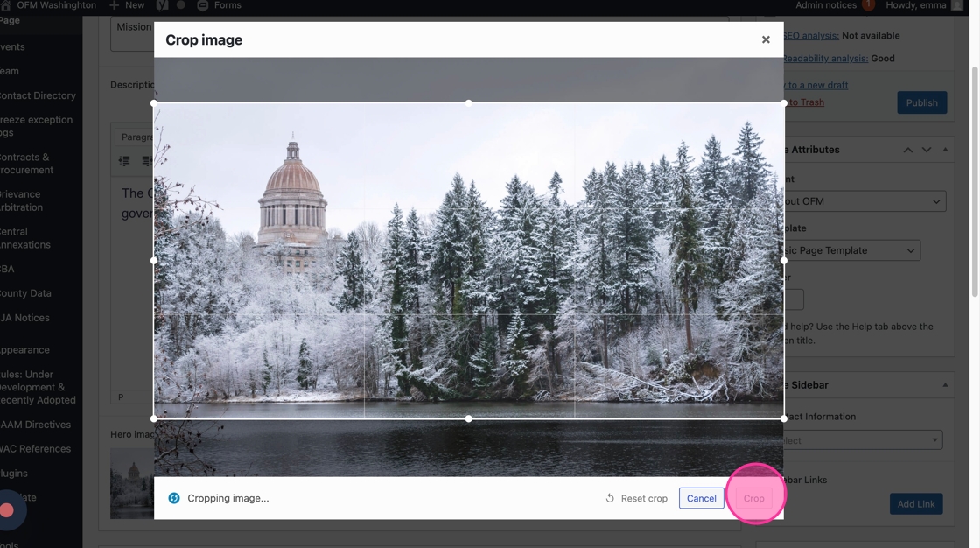Open the SAAM Directives menu item
980x548 pixels.
click(35, 425)
